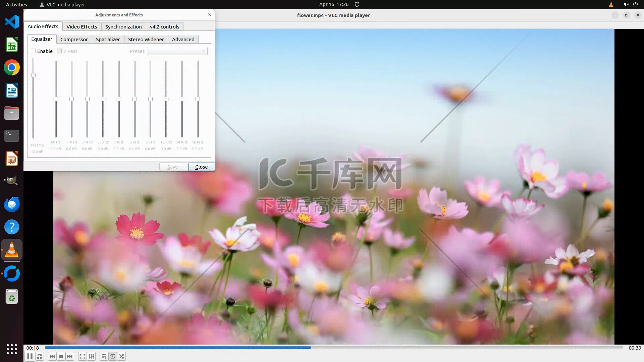Click the Close button in effects dialog
Screen dimensions: 644x362
201,167
